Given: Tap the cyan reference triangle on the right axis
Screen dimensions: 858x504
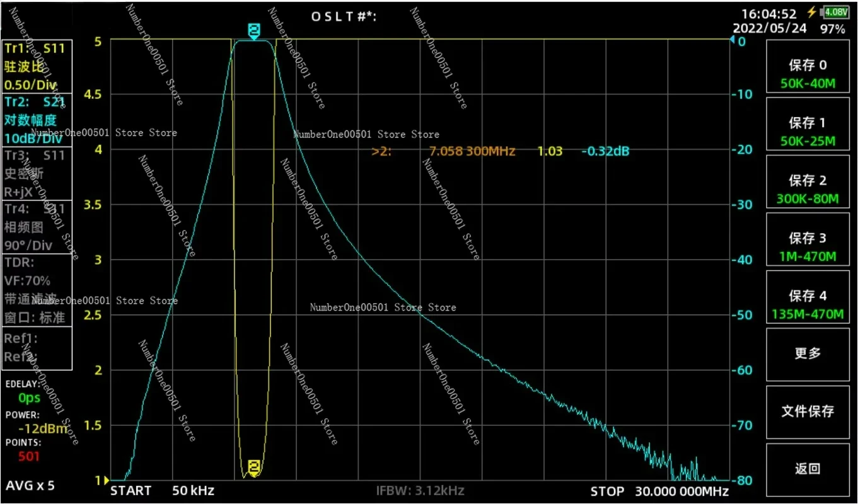Looking at the screenshot, I should [x=733, y=40].
